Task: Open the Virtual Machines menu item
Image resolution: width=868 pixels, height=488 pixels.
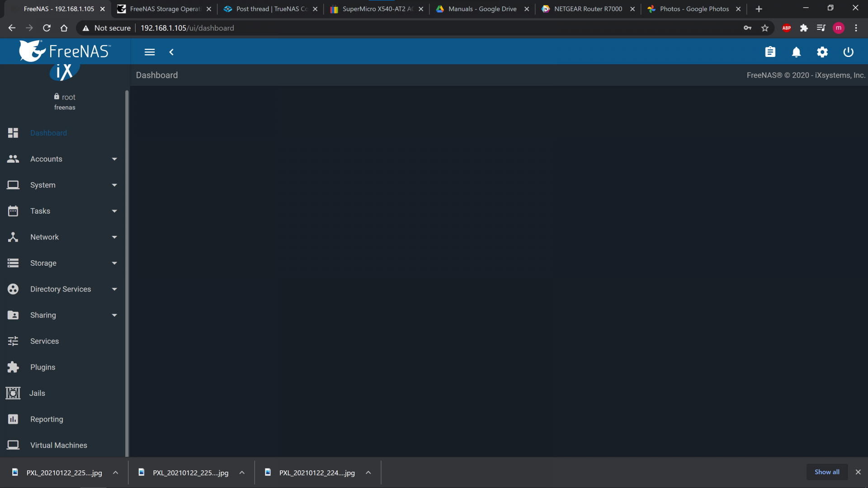Action: point(59,445)
